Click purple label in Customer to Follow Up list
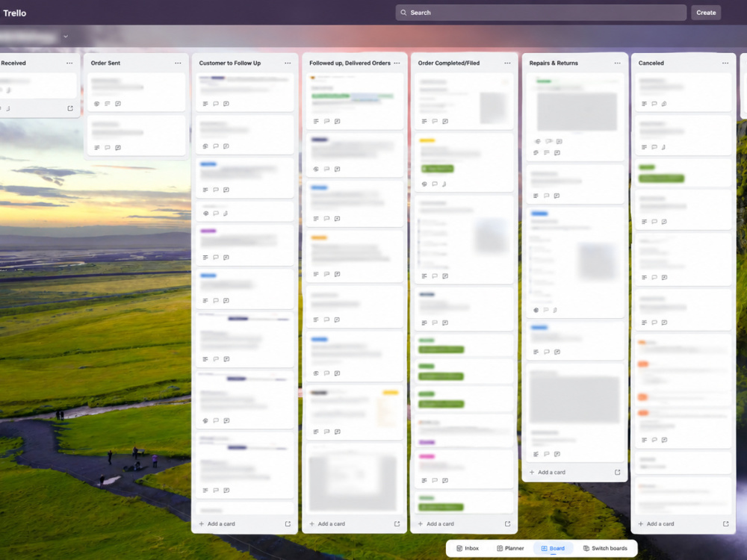This screenshot has width=747, height=560. point(208,231)
